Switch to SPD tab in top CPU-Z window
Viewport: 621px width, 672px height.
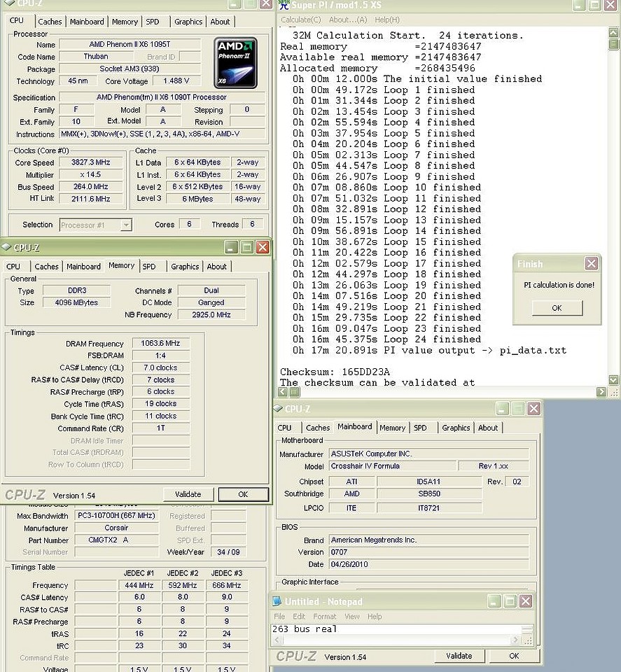[x=153, y=22]
